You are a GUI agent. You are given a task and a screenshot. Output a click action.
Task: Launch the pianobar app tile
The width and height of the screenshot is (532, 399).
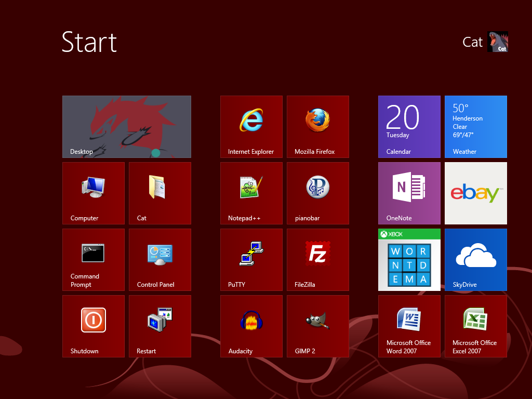pos(317,193)
